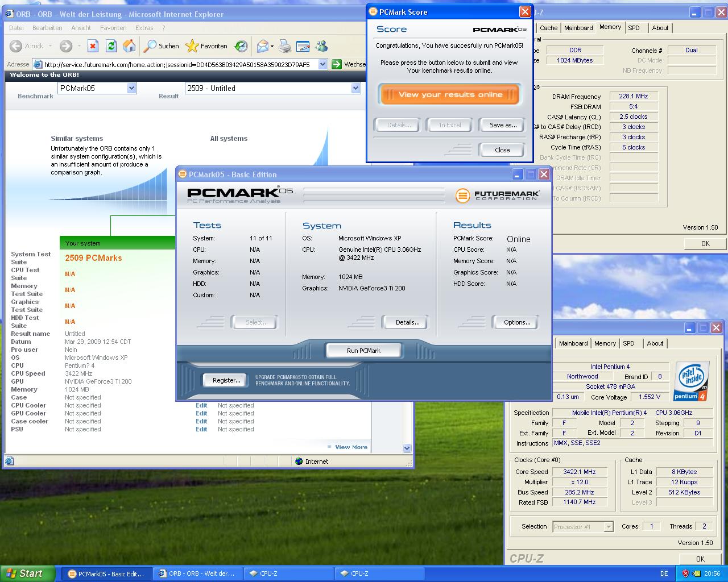The height and width of the screenshot is (582, 728).
Task: Click Save as... in PCMark Score dialog
Action: tap(503, 125)
